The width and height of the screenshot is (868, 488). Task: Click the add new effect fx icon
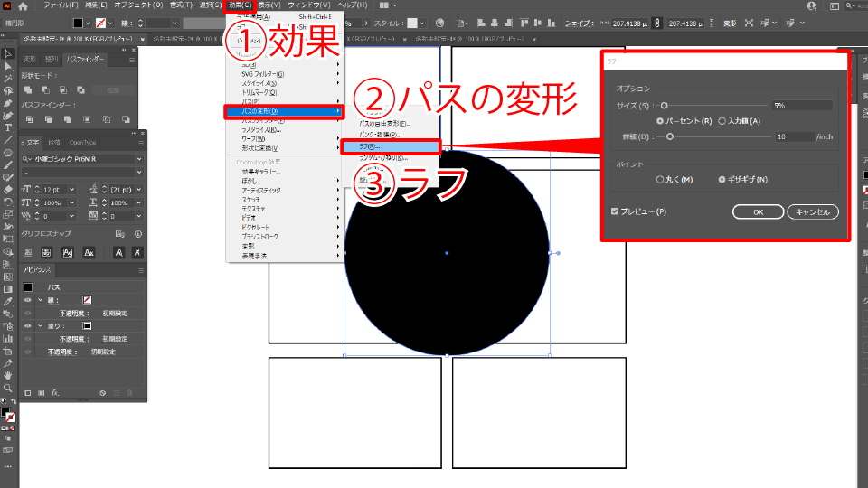click(55, 393)
